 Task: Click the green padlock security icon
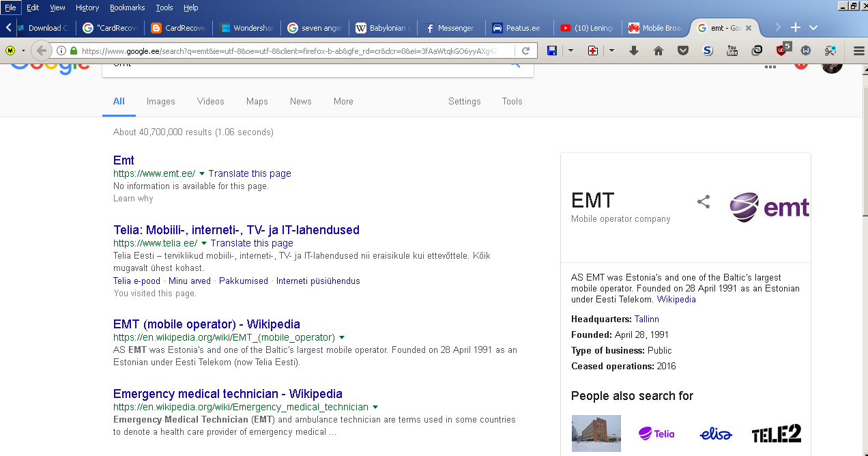pos(74,51)
